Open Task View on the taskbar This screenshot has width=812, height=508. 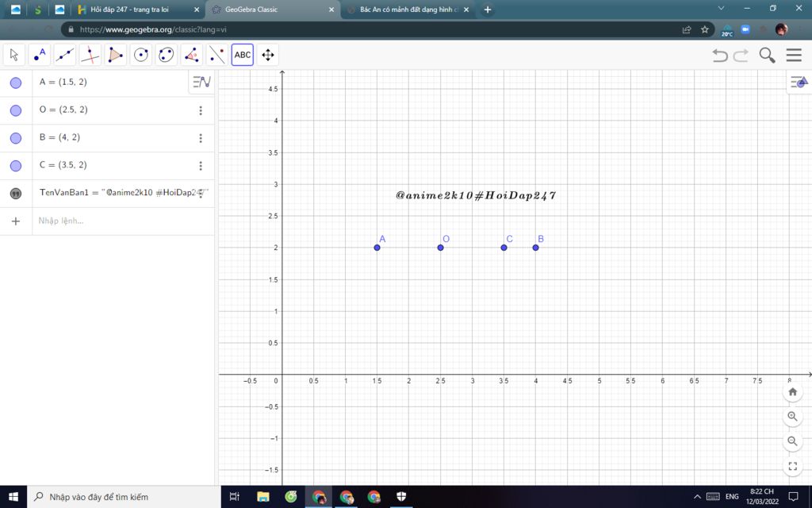234,497
